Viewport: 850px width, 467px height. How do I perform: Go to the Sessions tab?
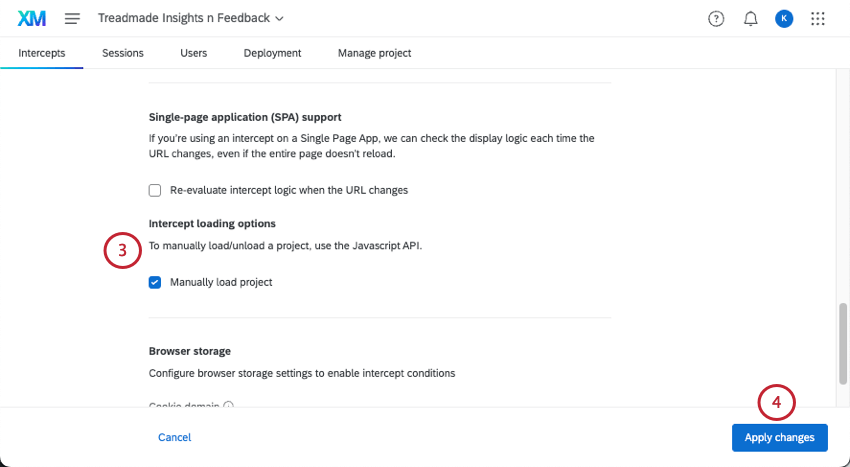pyautogui.click(x=122, y=53)
